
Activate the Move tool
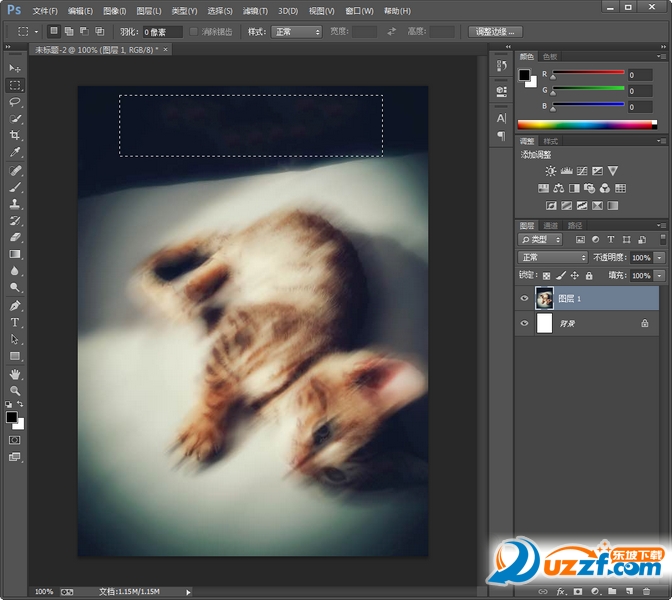(15, 68)
